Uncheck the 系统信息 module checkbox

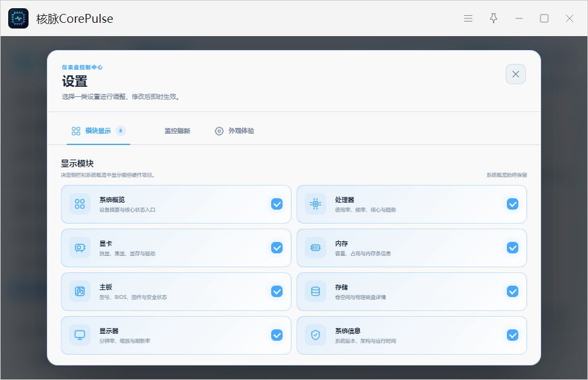point(513,335)
